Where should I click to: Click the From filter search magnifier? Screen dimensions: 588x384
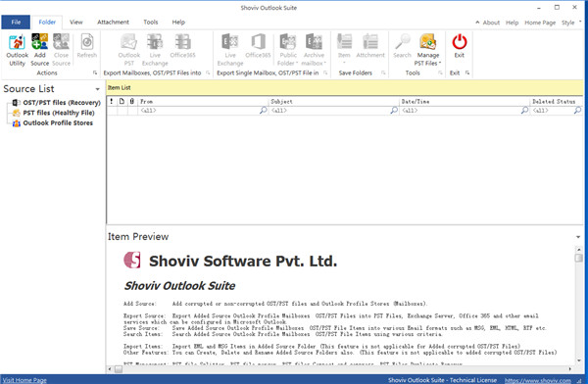click(264, 111)
